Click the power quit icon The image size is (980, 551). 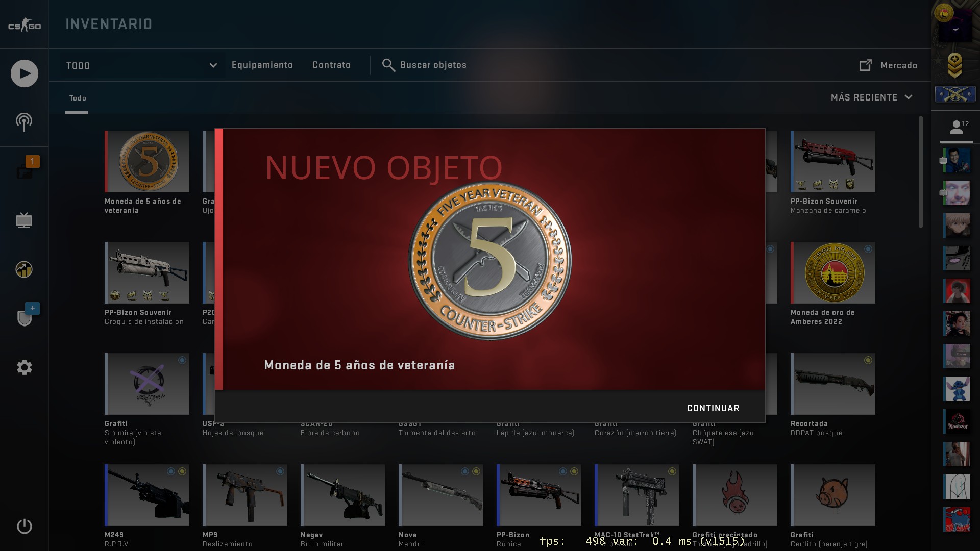coord(24,526)
